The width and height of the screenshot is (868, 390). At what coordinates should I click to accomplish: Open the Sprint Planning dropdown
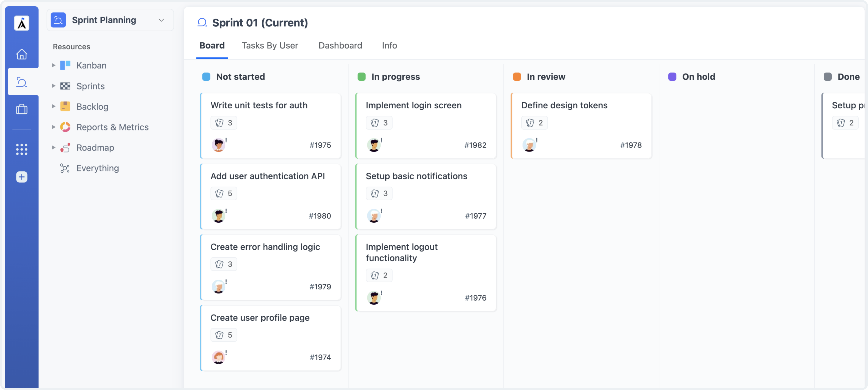click(x=161, y=20)
